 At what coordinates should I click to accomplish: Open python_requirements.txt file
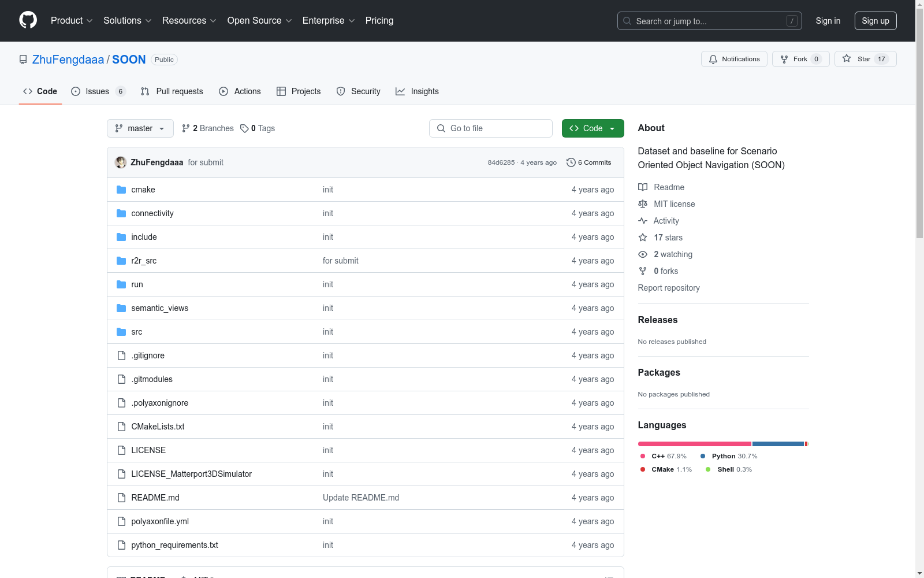[174, 545]
